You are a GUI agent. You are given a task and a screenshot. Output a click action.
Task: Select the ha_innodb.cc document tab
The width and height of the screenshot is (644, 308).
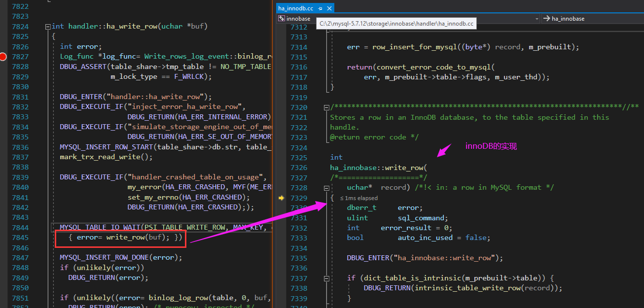tap(296, 8)
